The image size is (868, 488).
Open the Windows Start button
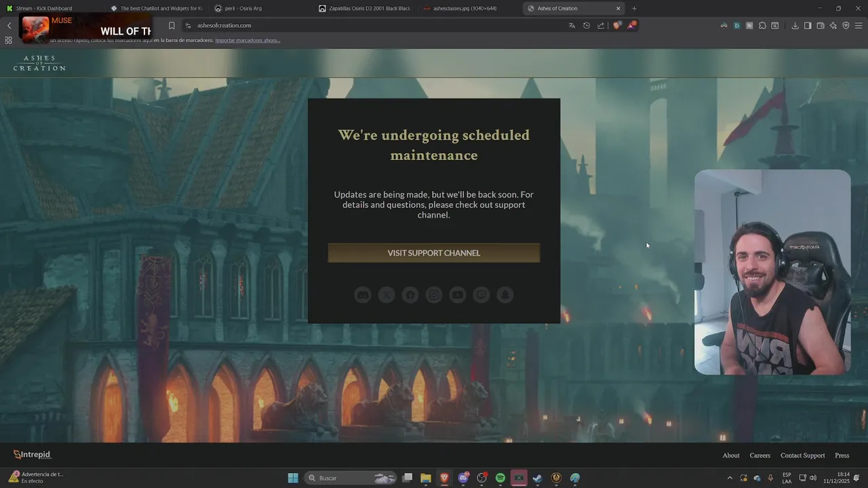click(293, 478)
